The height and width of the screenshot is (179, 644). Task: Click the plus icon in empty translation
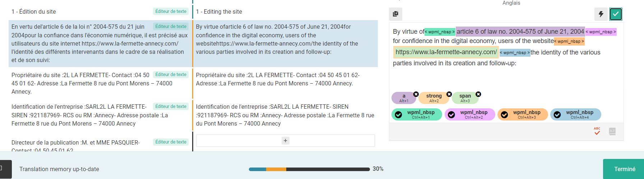(286, 141)
